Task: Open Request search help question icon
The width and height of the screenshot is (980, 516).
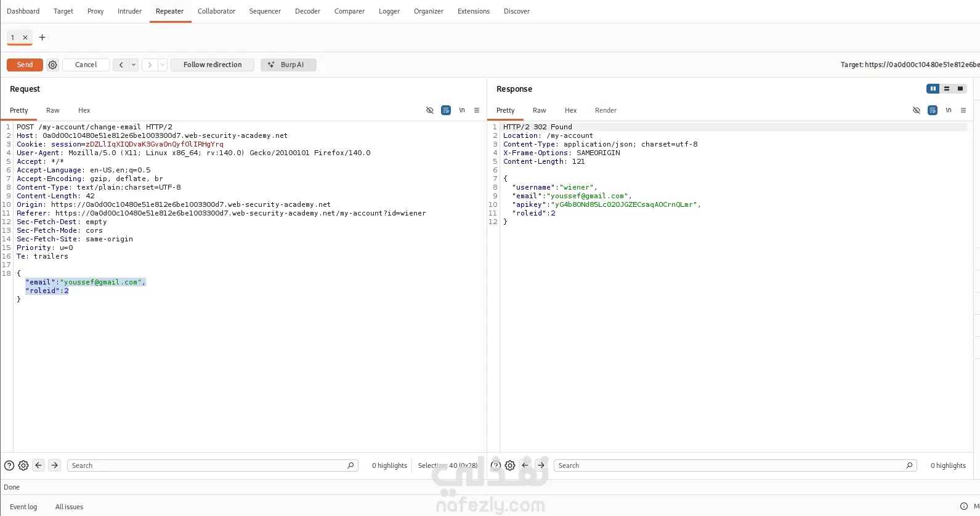Action: point(9,466)
